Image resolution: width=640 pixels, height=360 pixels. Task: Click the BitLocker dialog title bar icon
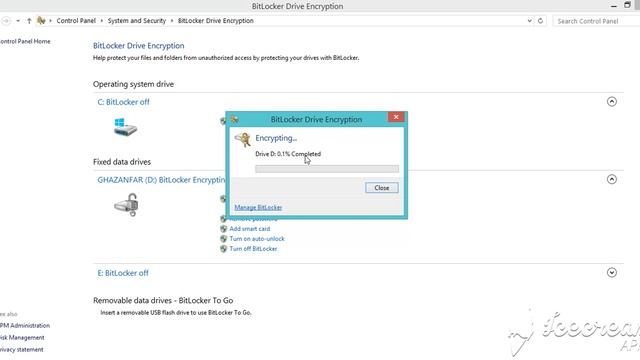coord(234,119)
